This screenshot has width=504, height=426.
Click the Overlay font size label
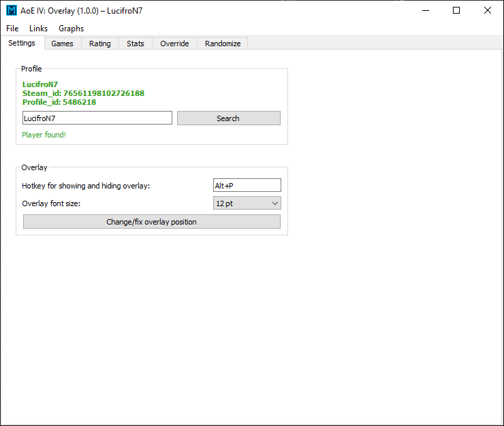tap(51, 203)
